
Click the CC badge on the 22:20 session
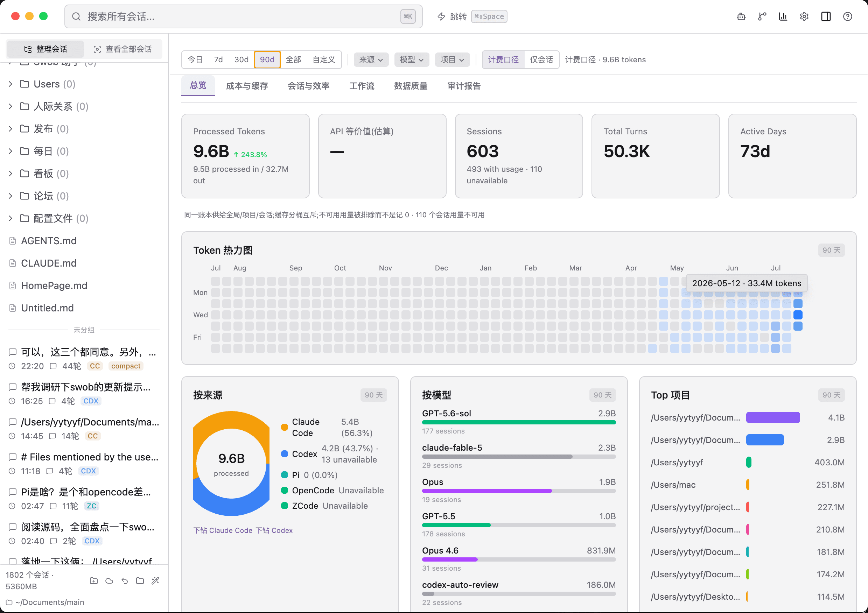[95, 366]
